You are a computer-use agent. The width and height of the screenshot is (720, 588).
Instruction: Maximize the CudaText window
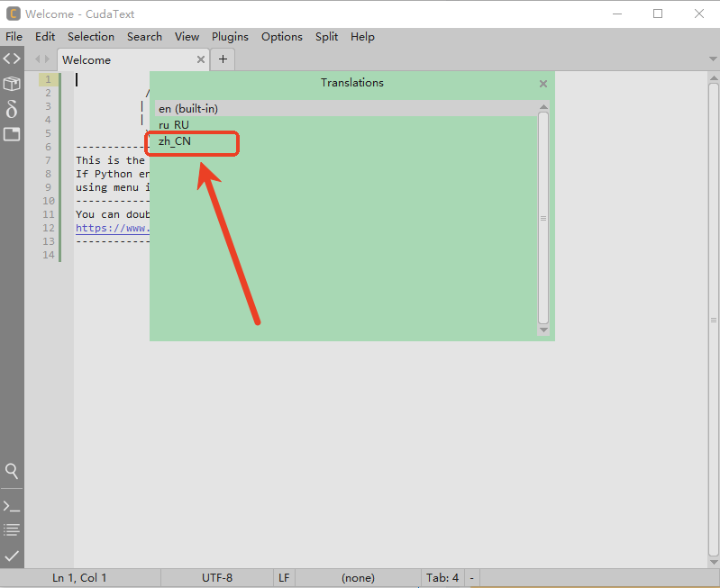658,14
